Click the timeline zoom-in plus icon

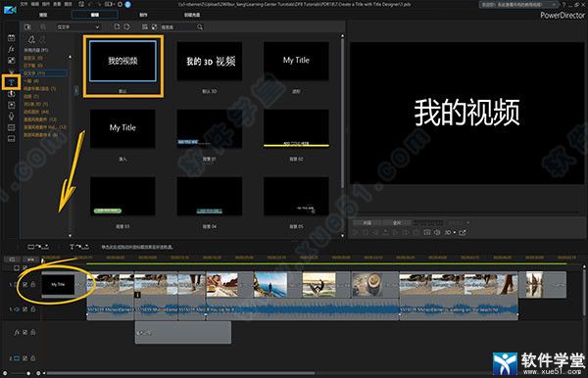coord(38,373)
